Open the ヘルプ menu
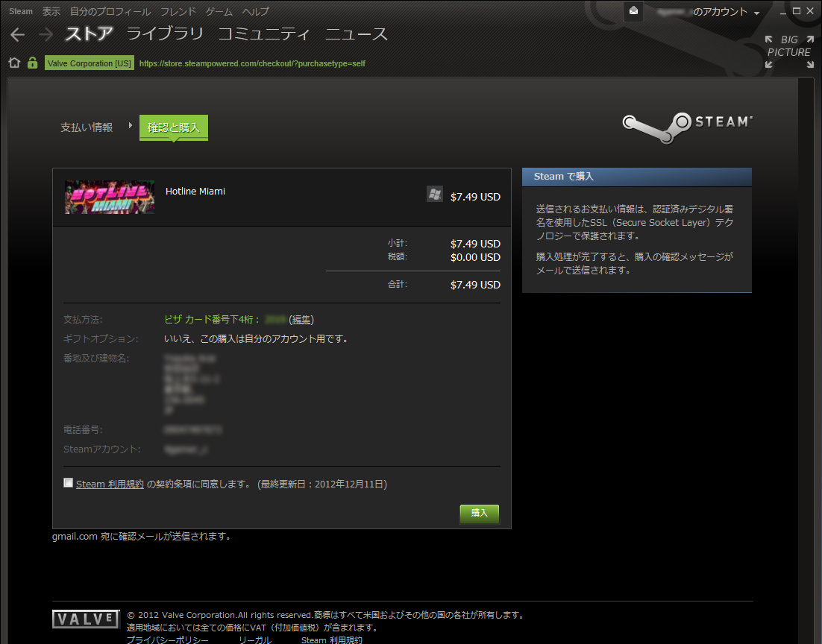Image resolution: width=822 pixels, height=644 pixels. click(256, 11)
